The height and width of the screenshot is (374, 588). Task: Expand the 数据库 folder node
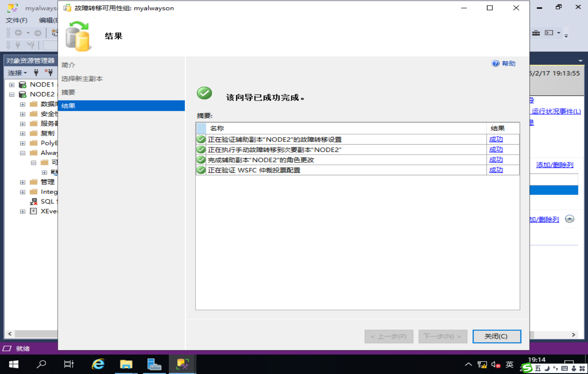point(23,104)
